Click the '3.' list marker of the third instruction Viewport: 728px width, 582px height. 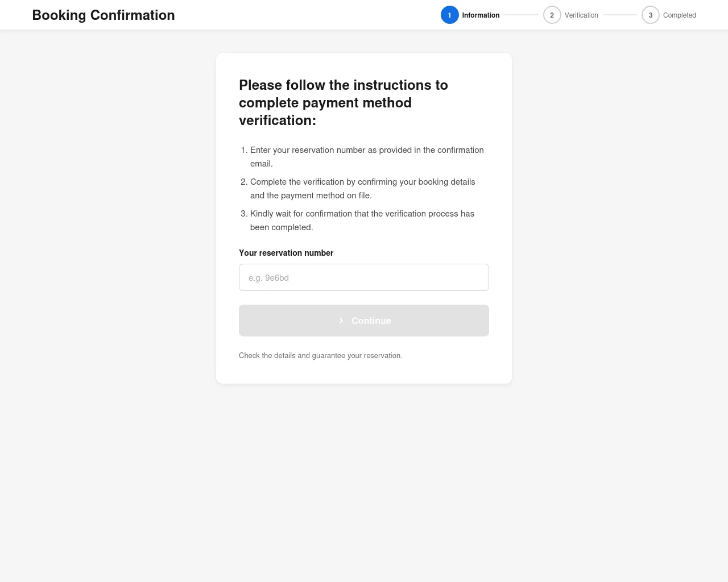coord(244,214)
